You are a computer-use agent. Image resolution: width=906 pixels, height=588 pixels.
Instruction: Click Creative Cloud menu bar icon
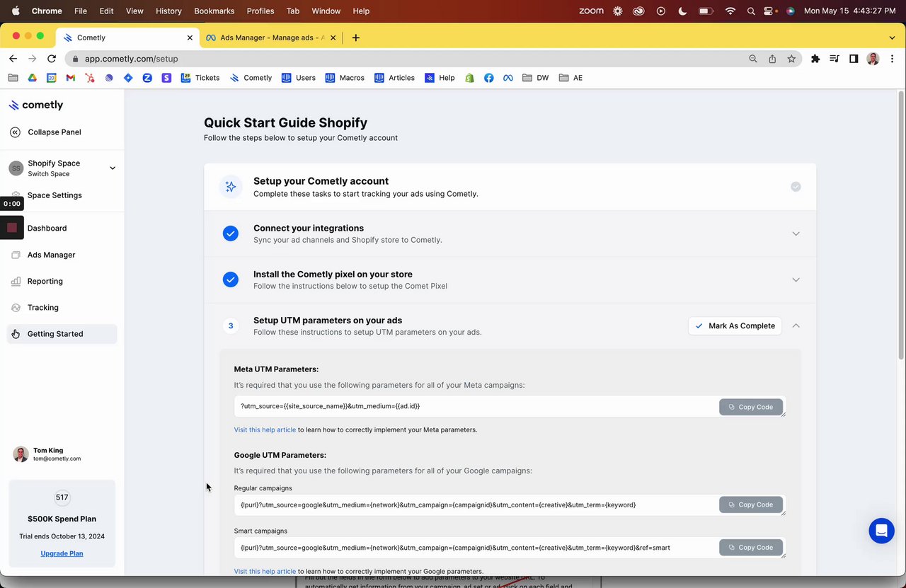[x=639, y=11]
